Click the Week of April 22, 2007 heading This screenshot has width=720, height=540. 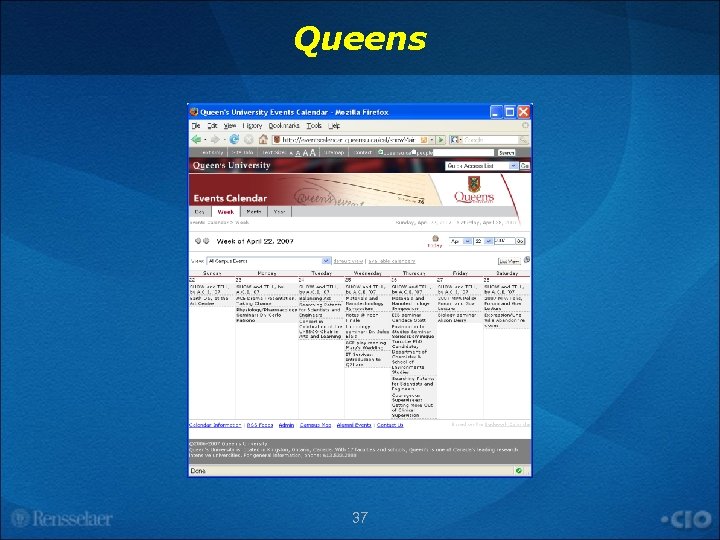point(255,241)
